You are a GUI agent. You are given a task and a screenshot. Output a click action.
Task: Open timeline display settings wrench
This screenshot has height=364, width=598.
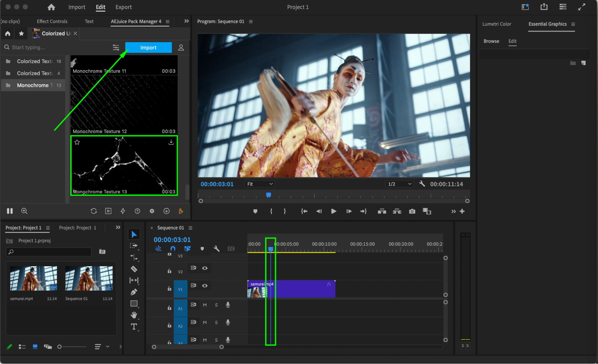(x=217, y=249)
